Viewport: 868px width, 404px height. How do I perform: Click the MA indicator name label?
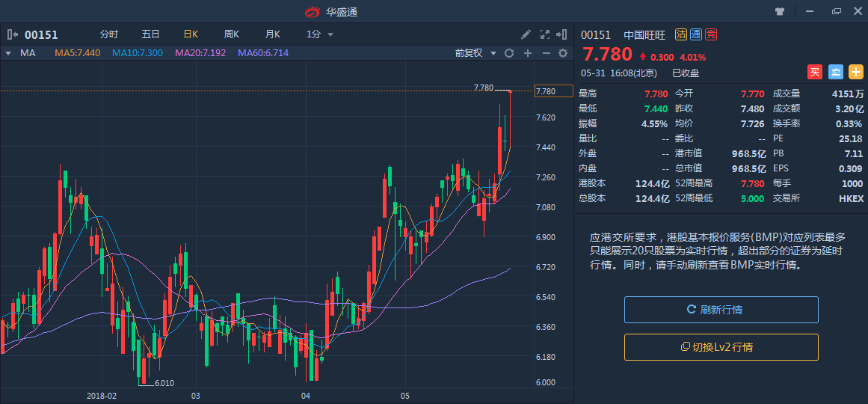click(28, 53)
